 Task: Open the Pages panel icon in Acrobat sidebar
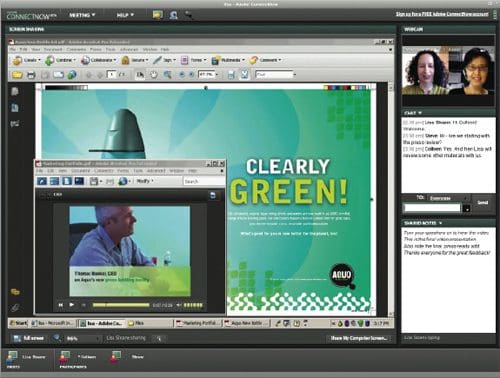coord(15,91)
